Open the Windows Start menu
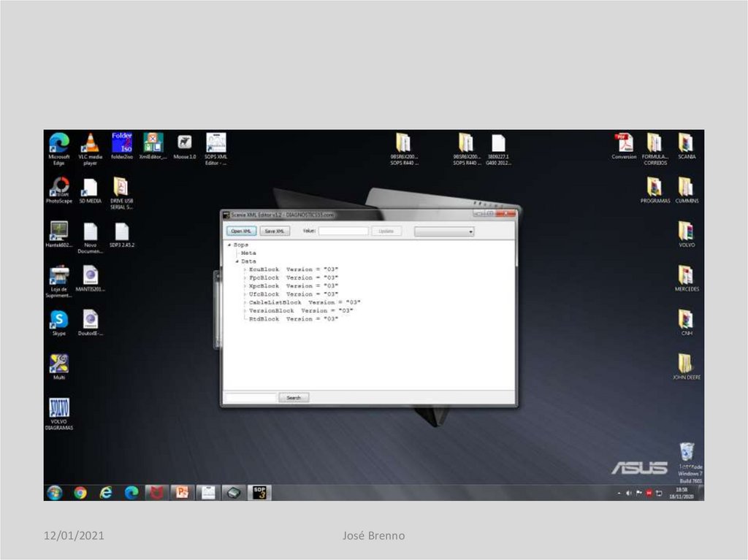The image size is (748, 560). coord(55,492)
